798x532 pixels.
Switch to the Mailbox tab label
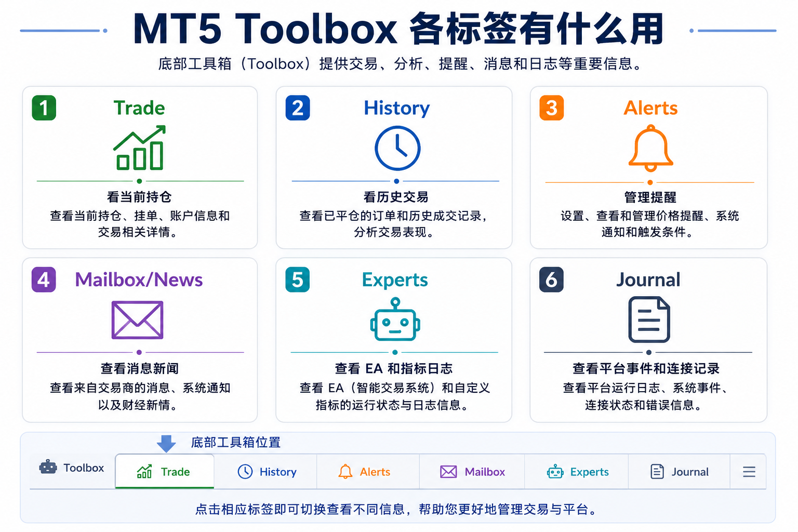pyautogui.click(x=485, y=472)
